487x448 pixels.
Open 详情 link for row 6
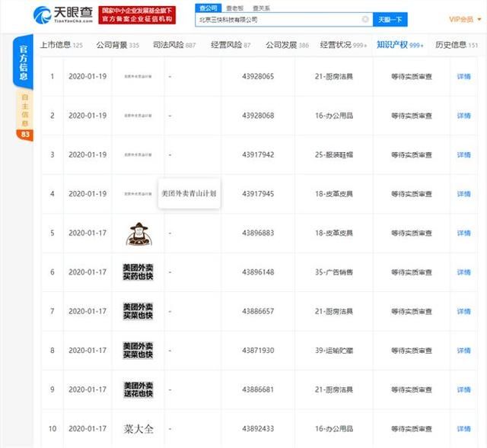463,272
